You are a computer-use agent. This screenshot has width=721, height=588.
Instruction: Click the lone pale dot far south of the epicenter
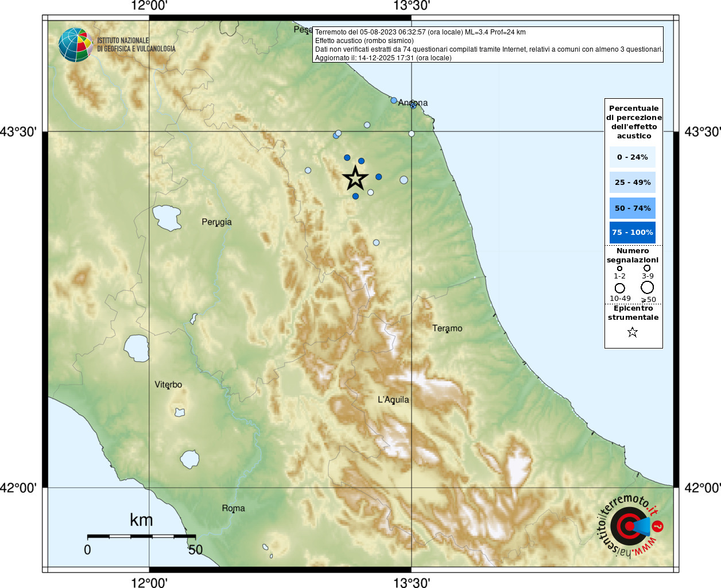pos(376,242)
